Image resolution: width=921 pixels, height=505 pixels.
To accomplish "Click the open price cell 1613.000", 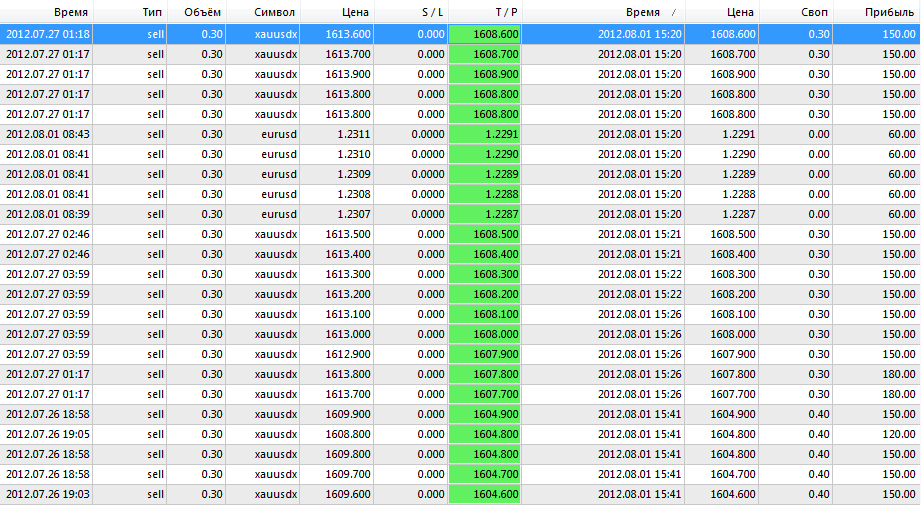I will [x=337, y=334].
